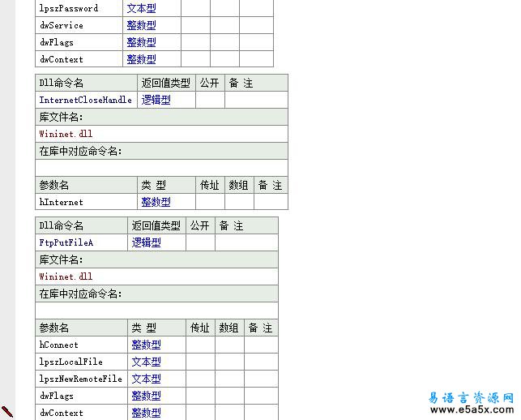Click the 备注 cell in InternetCloseHandle row
Image resolution: width=521 pixels, height=420 pixels.
tap(256, 100)
